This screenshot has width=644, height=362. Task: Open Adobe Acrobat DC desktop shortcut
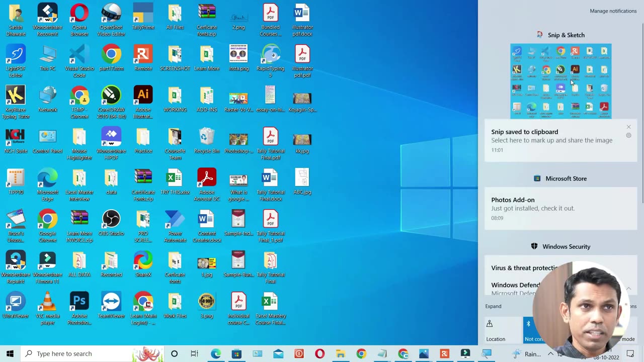click(x=207, y=185)
